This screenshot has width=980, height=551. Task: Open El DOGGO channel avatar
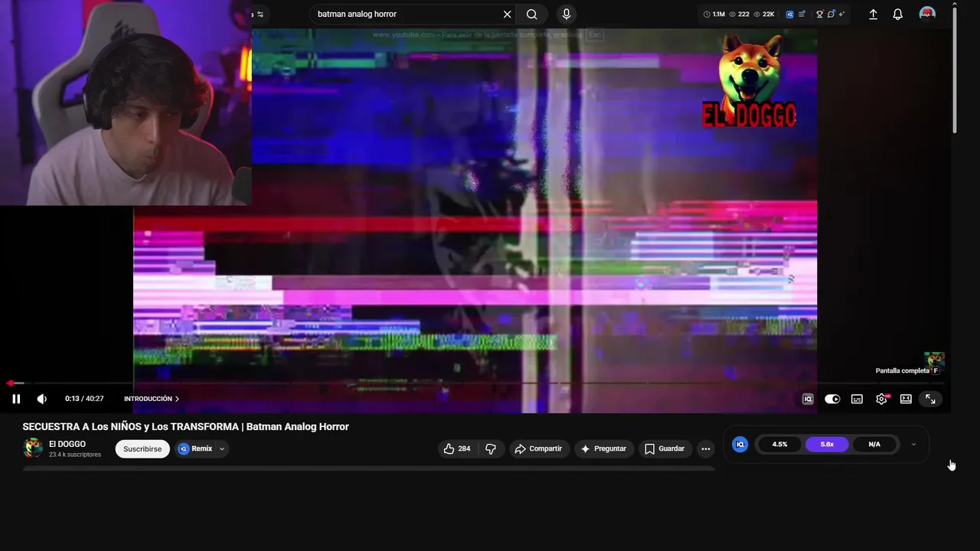[33, 448]
